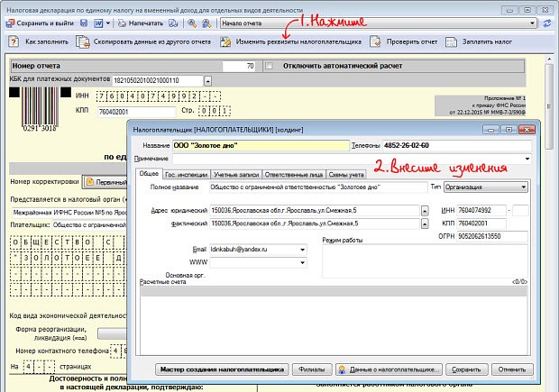
Task: Click the Отменить button
Action: click(512, 369)
